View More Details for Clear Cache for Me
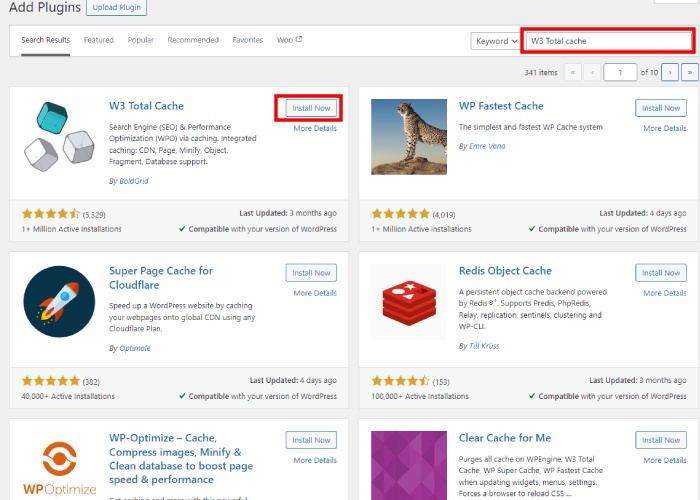 [x=665, y=460]
